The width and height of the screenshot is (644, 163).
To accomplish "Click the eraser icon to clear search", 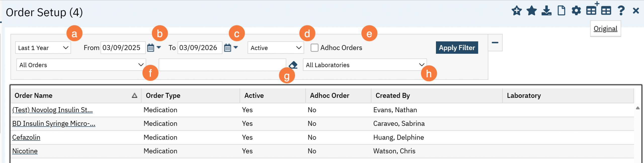I will pos(293,65).
